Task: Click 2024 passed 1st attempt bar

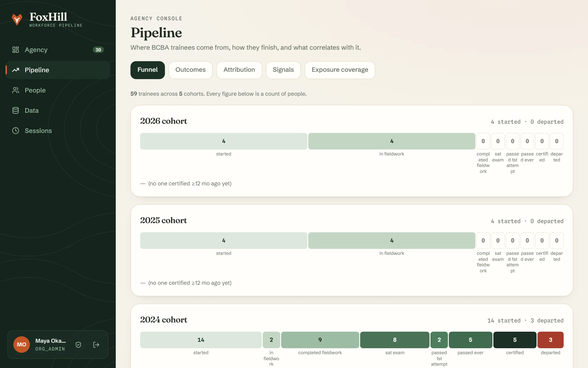Action: point(439,340)
